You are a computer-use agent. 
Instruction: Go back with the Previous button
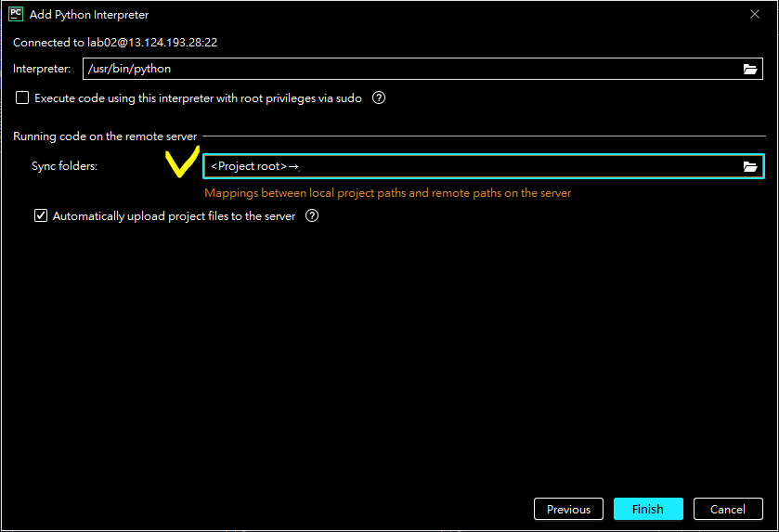click(568, 509)
